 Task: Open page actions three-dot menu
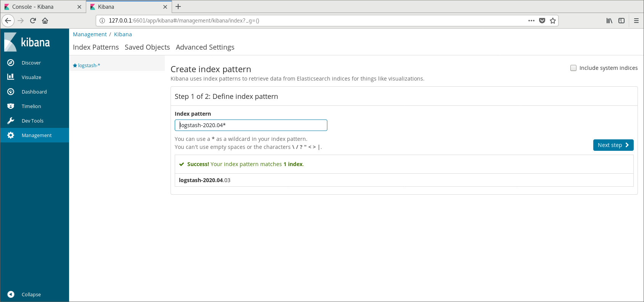531,21
